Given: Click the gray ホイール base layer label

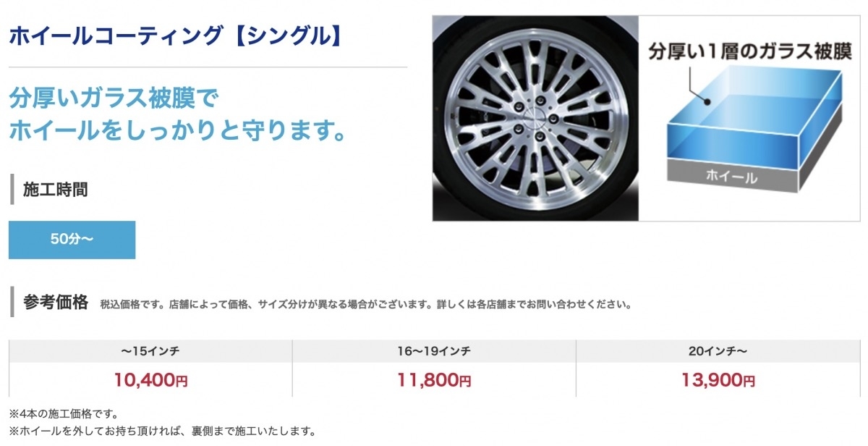Looking at the screenshot, I should click(732, 176).
